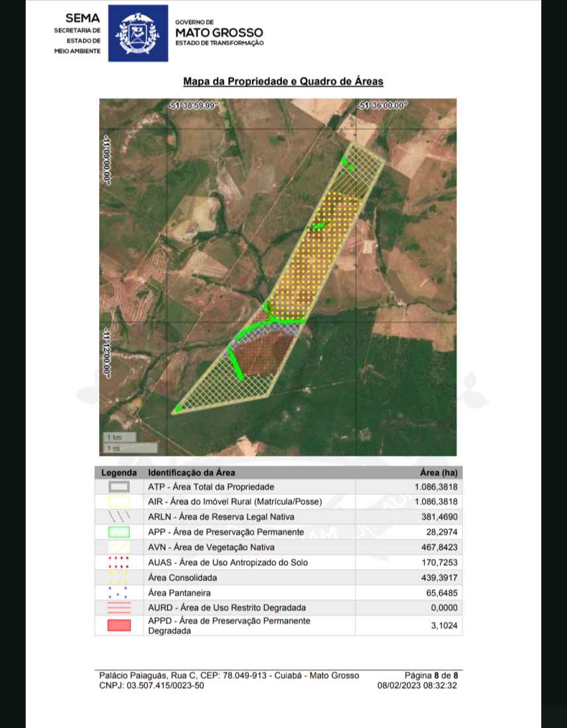Click the Área Pantaneira value 65,6485
Screen dimensions: 567x728
tap(442, 592)
